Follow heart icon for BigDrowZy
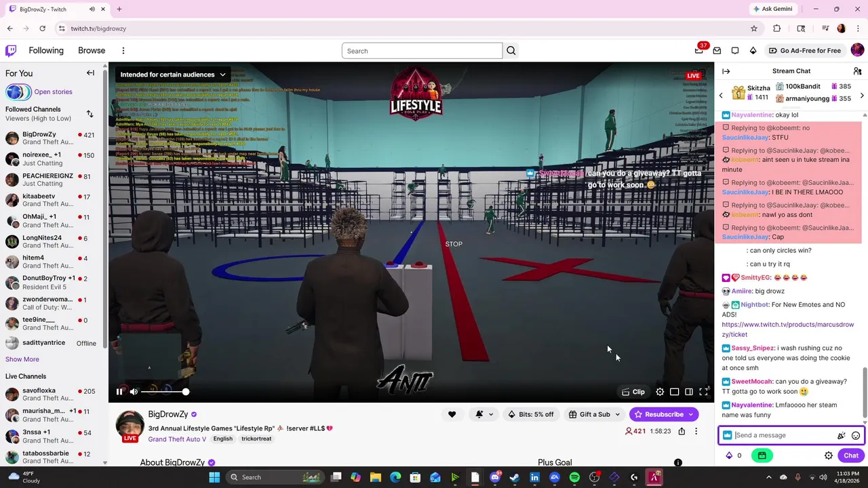This screenshot has height=488, width=868. pyautogui.click(x=452, y=414)
